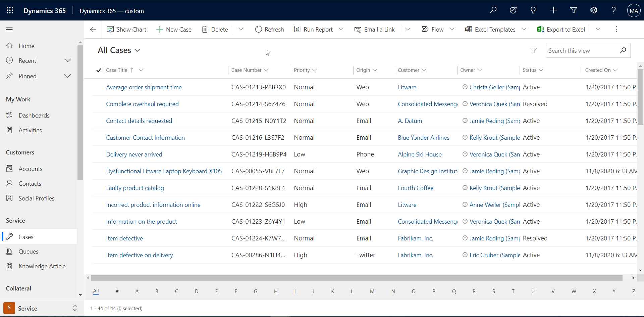Click the MA user avatar
644x317 pixels.
click(x=633, y=10)
